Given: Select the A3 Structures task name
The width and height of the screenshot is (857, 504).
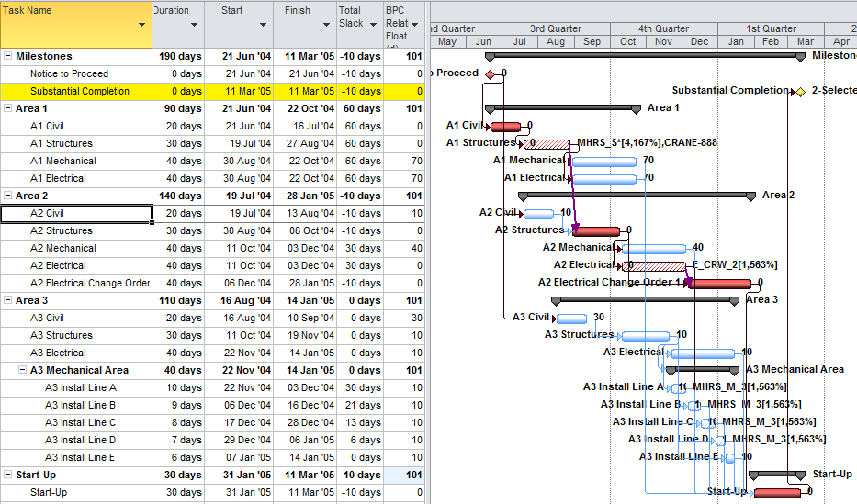Looking at the screenshot, I should (62, 336).
